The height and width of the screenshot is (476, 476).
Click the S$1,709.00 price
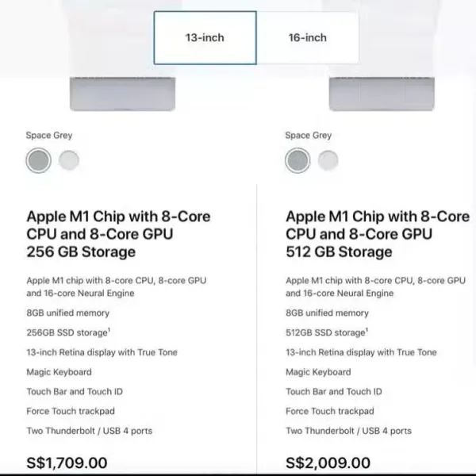[x=67, y=463]
